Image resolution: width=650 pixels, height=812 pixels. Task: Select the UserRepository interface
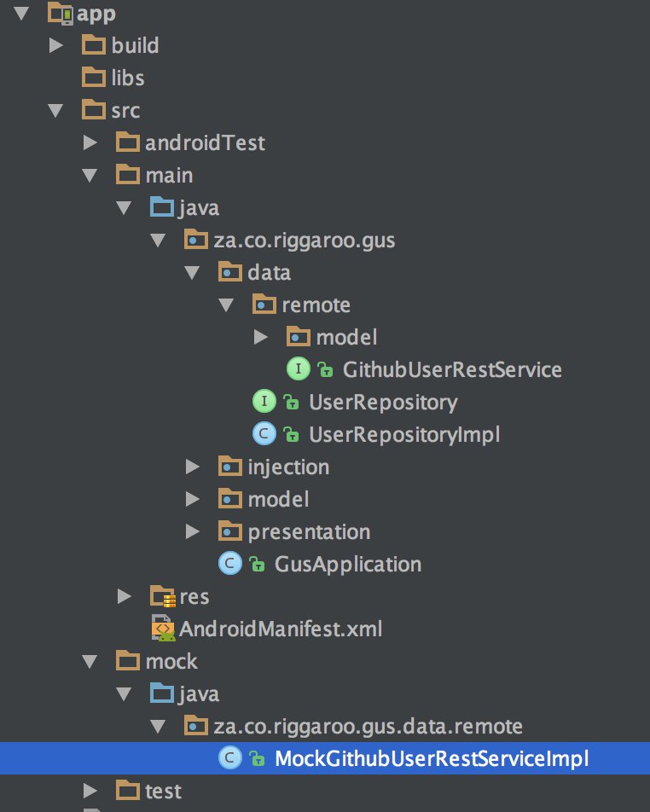pyautogui.click(x=383, y=403)
